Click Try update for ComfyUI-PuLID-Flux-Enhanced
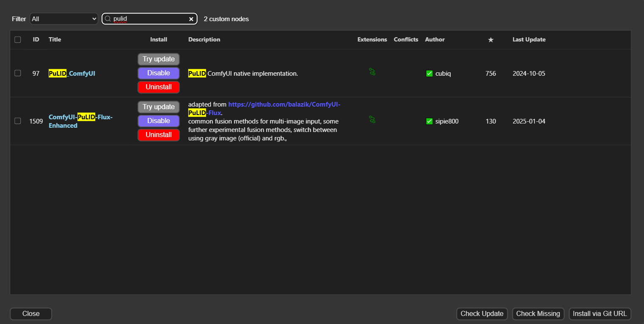This screenshot has height=324, width=644. click(x=159, y=107)
